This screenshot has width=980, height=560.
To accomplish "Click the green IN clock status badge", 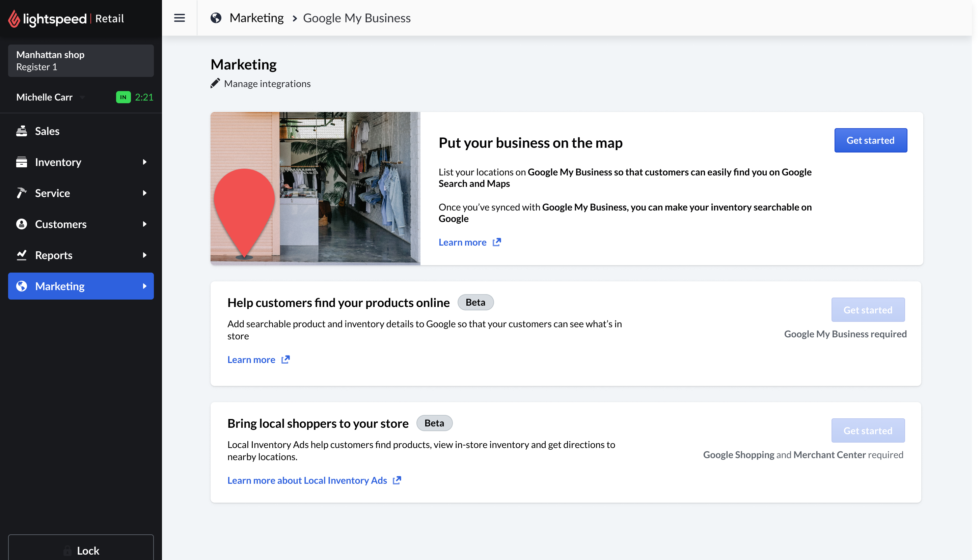I will 123,97.
